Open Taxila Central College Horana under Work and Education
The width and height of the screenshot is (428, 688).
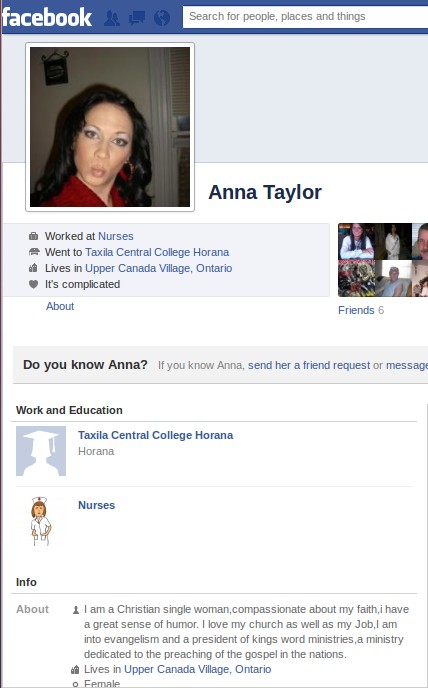155,435
